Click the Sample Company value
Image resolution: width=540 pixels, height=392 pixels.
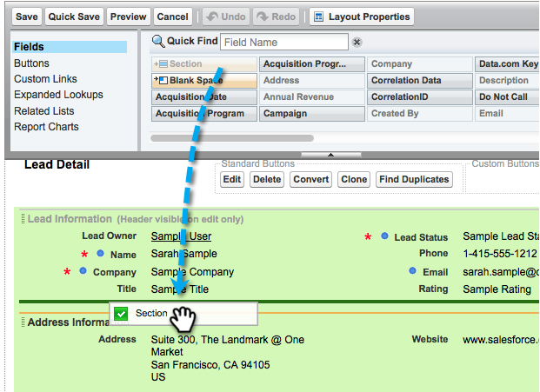(x=192, y=272)
